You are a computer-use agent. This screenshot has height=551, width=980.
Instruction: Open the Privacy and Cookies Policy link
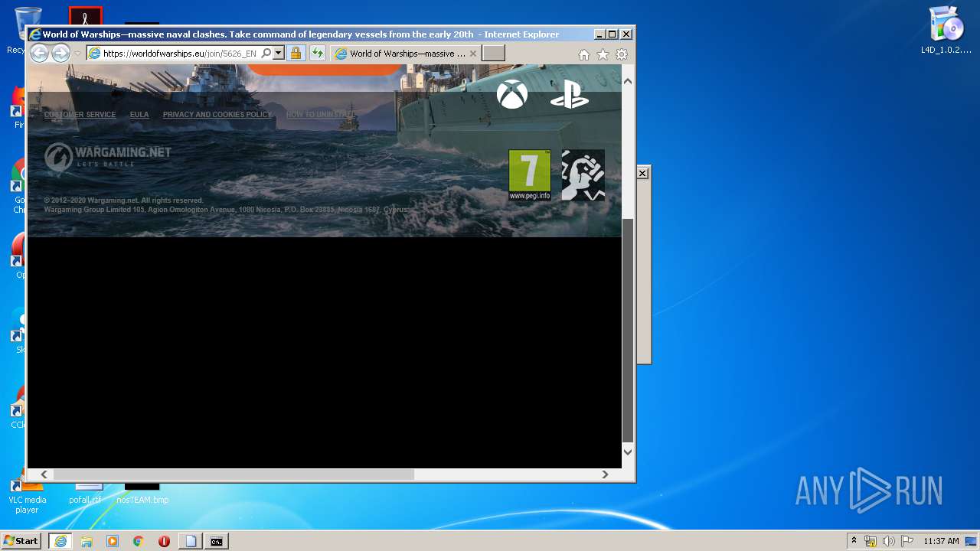[217, 115]
